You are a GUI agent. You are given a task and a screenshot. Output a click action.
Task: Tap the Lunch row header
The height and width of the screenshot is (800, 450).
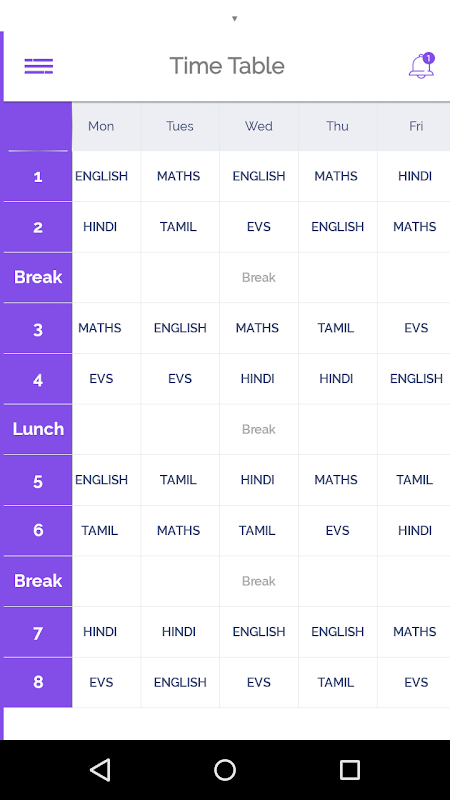(x=38, y=429)
